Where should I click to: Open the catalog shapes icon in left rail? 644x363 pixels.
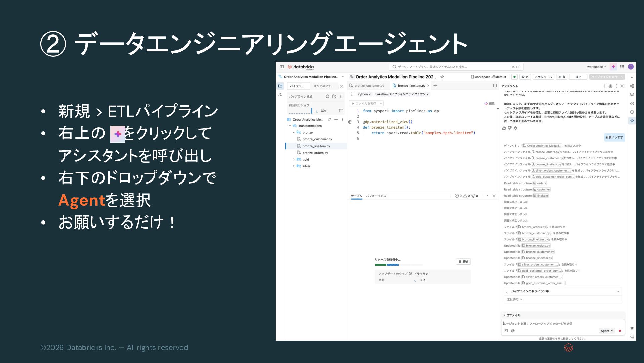click(280, 95)
